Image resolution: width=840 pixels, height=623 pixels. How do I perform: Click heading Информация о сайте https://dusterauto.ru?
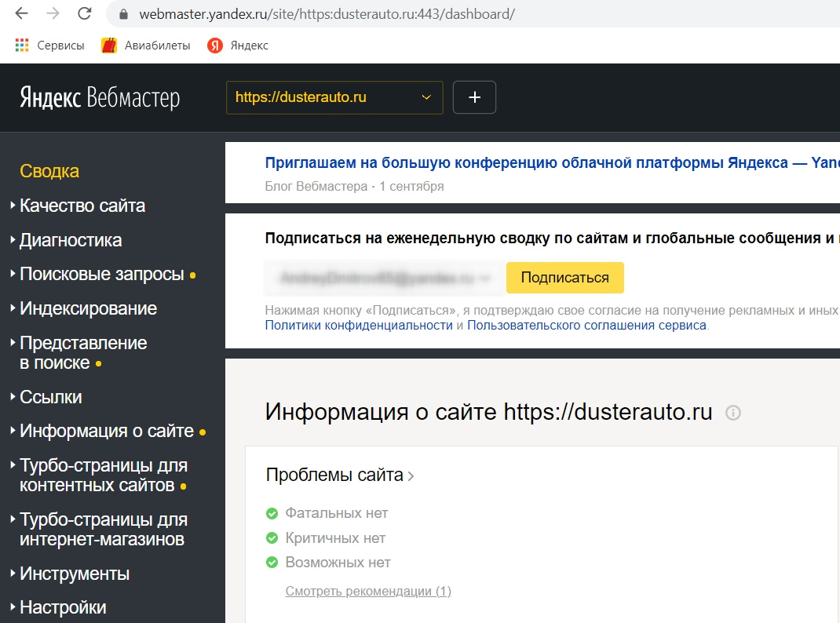coord(488,412)
